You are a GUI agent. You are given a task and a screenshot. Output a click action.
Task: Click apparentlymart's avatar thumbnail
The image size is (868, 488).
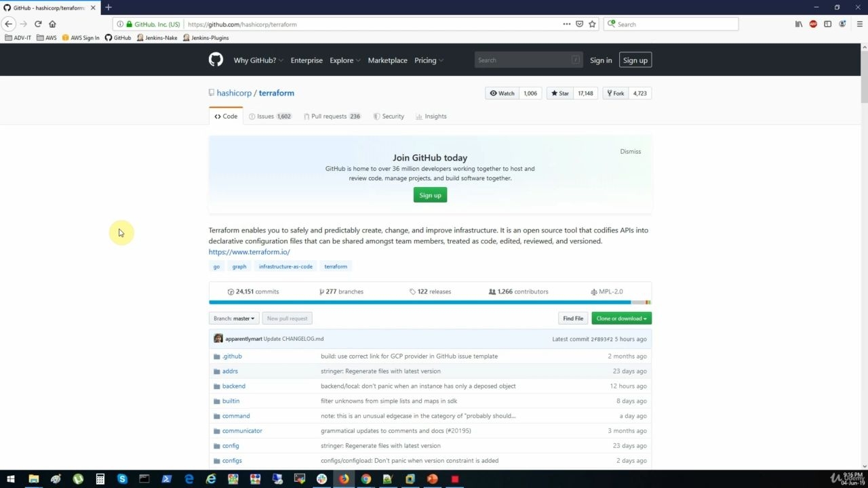(x=218, y=338)
